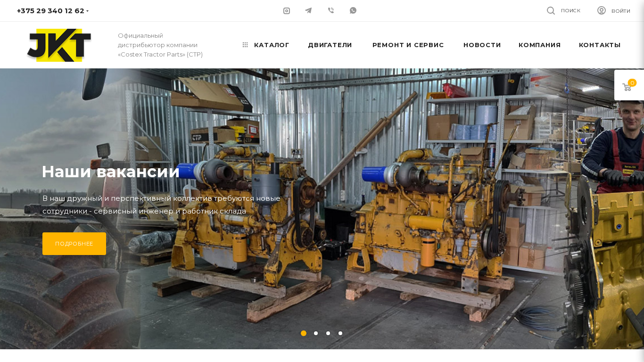Viewport: 644px width, 362px height.
Task: Click the Подробнее button
Action: pyautogui.click(x=74, y=244)
